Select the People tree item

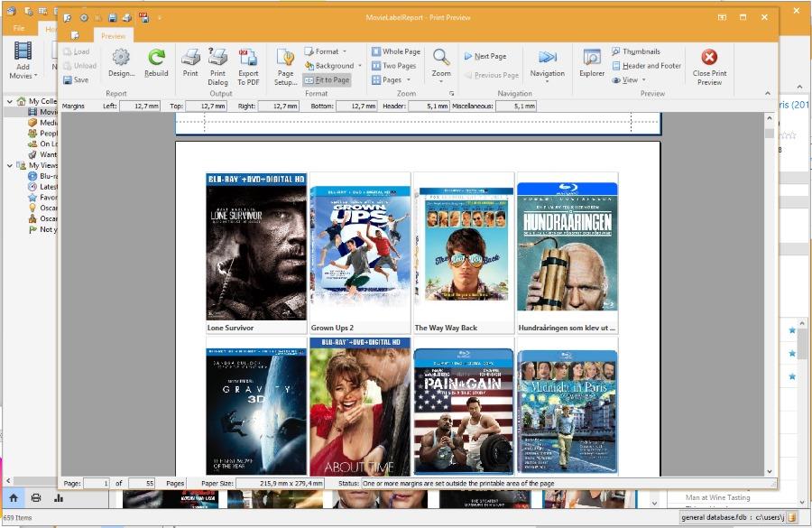pos(42,134)
